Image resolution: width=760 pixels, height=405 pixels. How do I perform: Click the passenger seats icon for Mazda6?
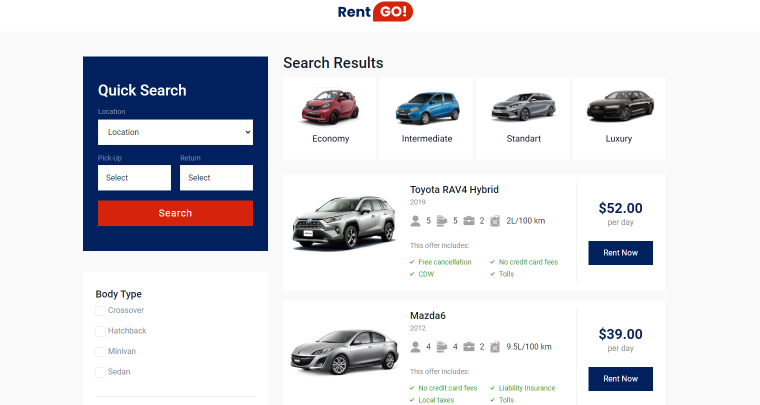coord(415,347)
